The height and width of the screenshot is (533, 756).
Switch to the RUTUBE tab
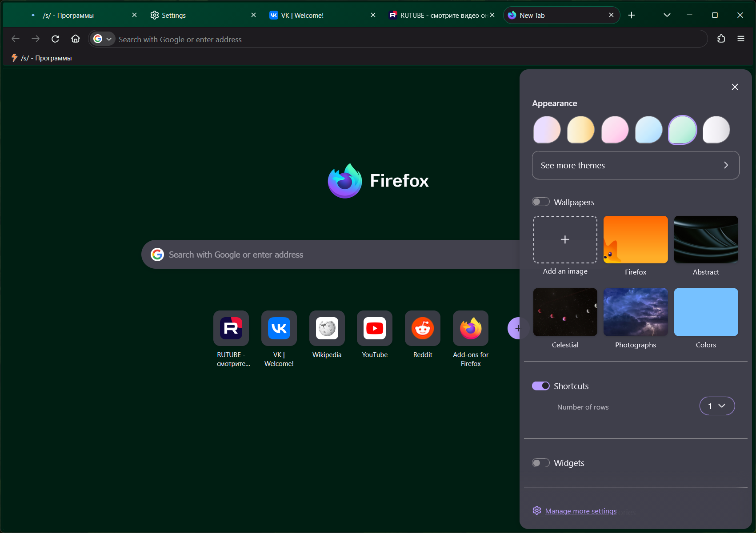441,15
